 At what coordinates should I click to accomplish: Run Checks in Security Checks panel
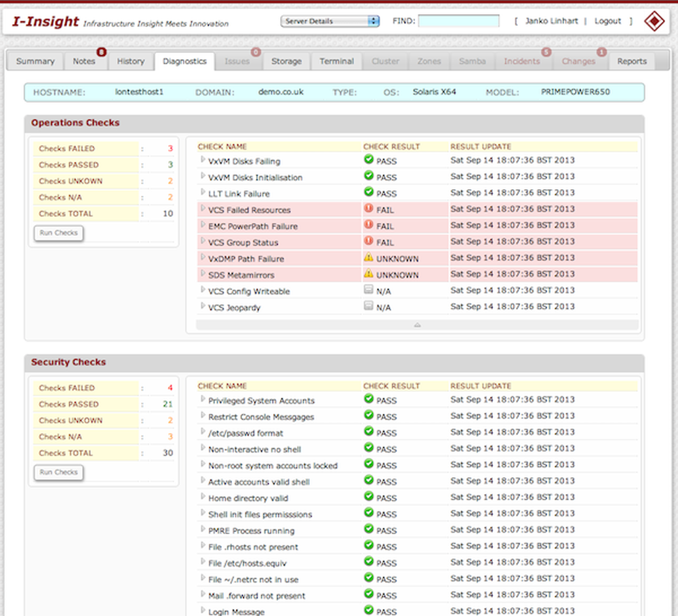pyautogui.click(x=58, y=472)
